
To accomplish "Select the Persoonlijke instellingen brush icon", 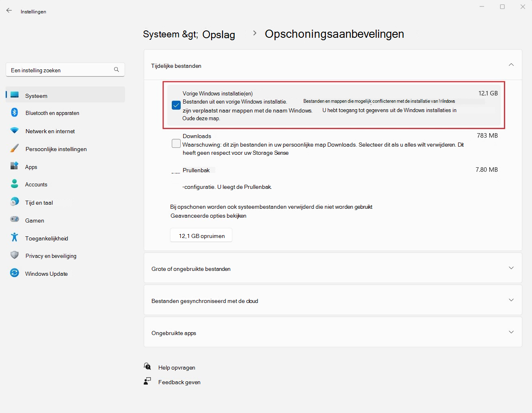I will 14,149.
